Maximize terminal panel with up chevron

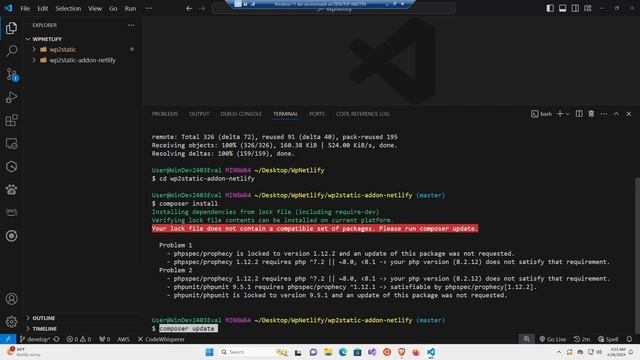(x=616, y=114)
